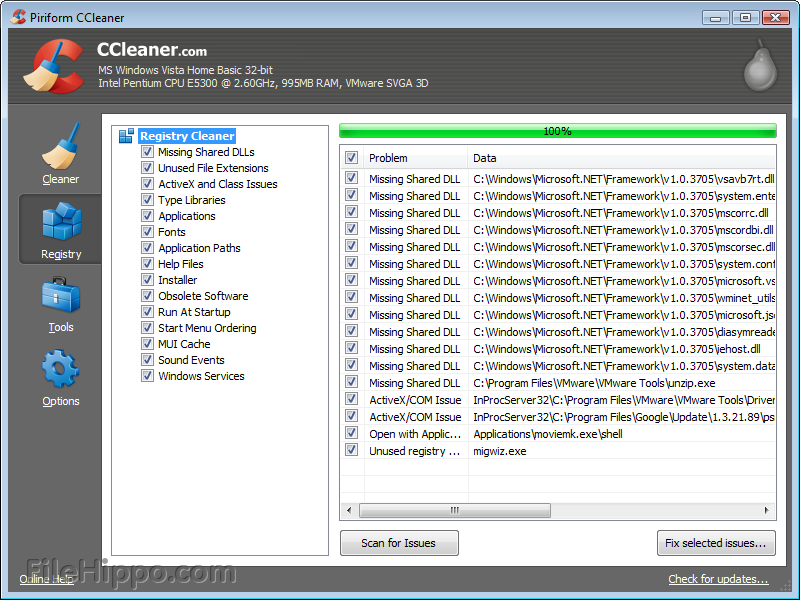Click the Piriform pear logo
The image size is (800, 600).
coord(760,66)
